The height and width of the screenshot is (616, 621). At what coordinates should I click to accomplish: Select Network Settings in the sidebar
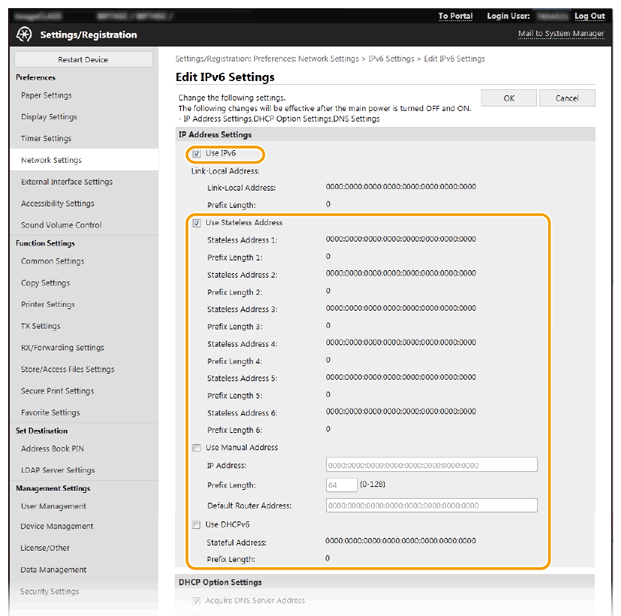pyautogui.click(x=51, y=160)
